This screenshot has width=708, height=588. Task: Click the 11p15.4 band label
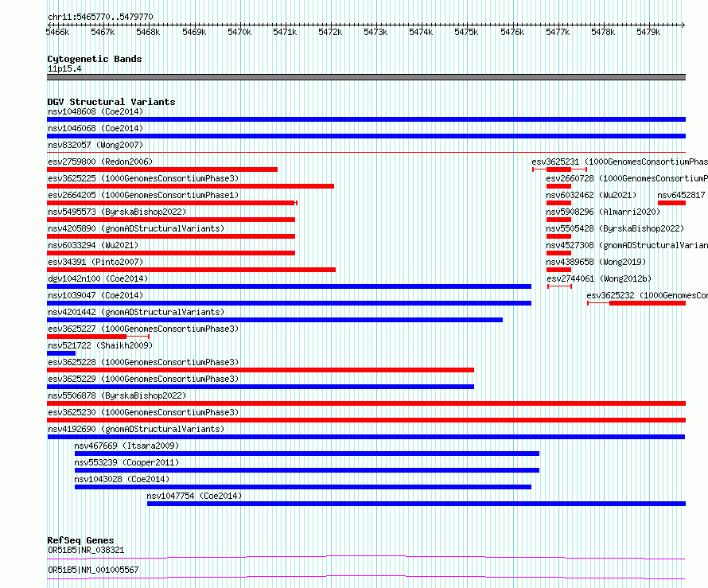(x=64, y=68)
